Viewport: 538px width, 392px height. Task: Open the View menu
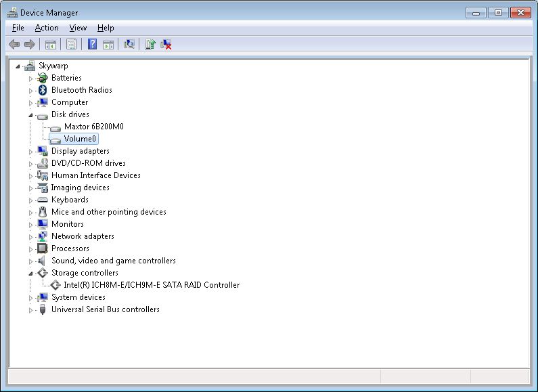pyautogui.click(x=78, y=28)
